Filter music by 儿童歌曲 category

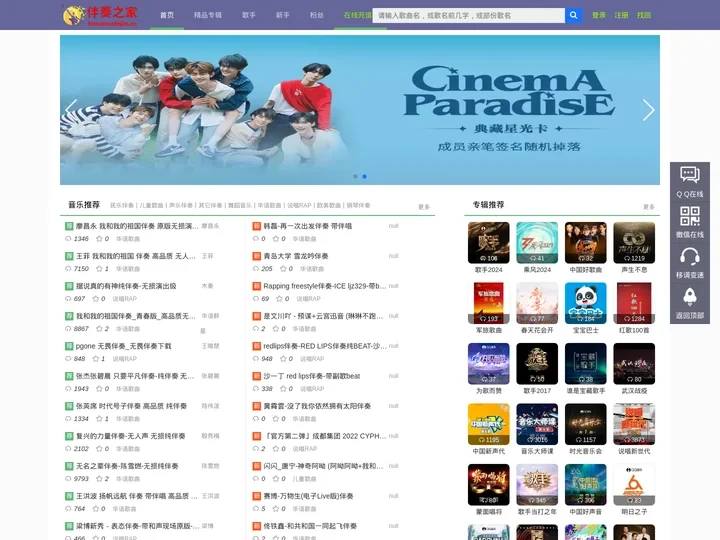pos(152,205)
